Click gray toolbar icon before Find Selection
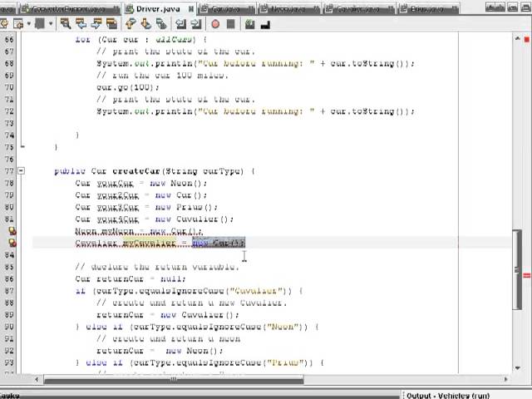This screenshot has width=532, height=399. tap(40, 24)
